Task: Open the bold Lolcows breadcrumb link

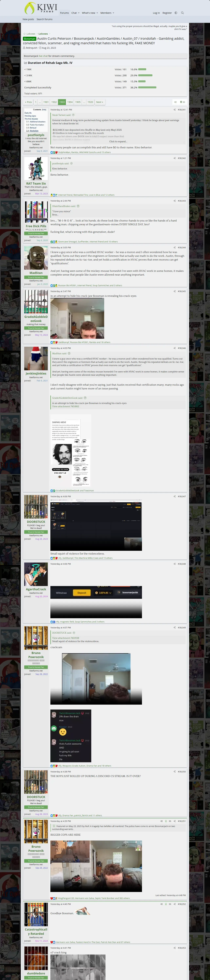Action: click(43, 34)
